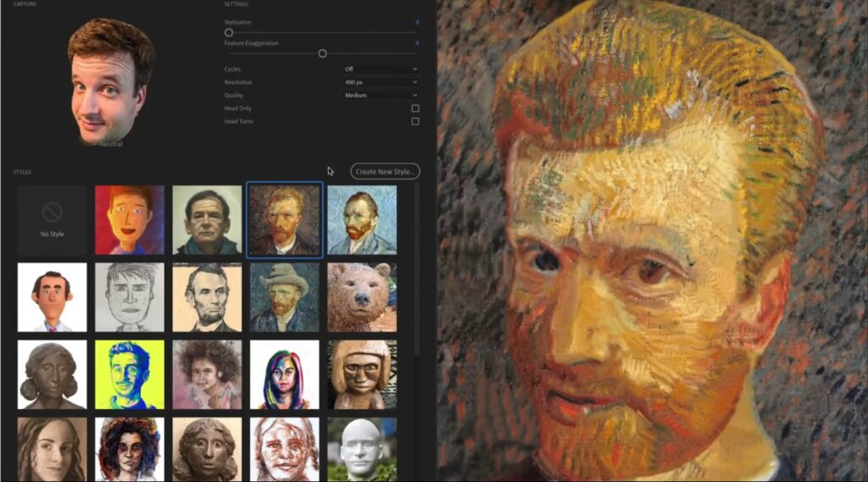This screenshot has width=868, height=482.
Task: Click the Neutral label under the capture
Action: pyautogui.click(x=111, y=144)
